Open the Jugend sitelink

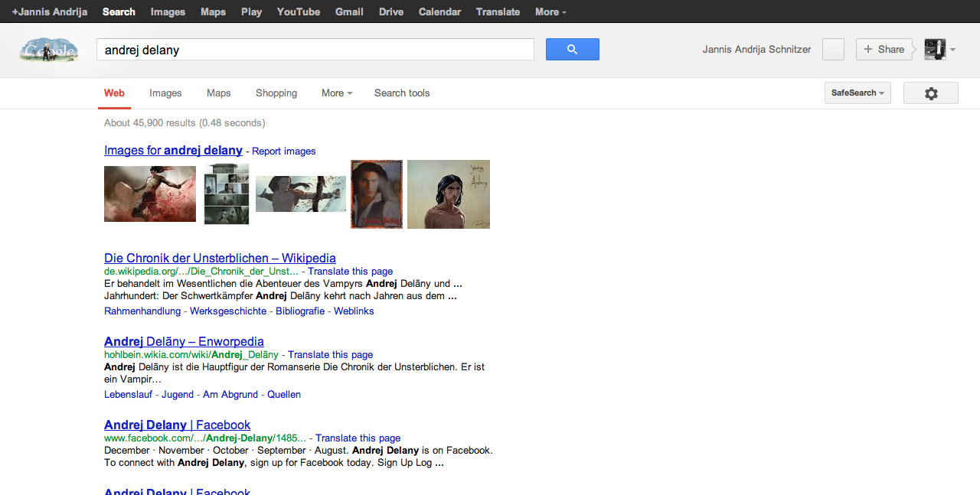(178, 395)
